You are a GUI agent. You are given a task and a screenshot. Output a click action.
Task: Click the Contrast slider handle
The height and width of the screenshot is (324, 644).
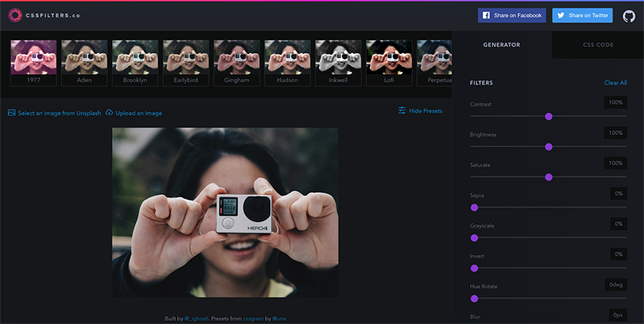pyautogui.click(x=548, y=117)
